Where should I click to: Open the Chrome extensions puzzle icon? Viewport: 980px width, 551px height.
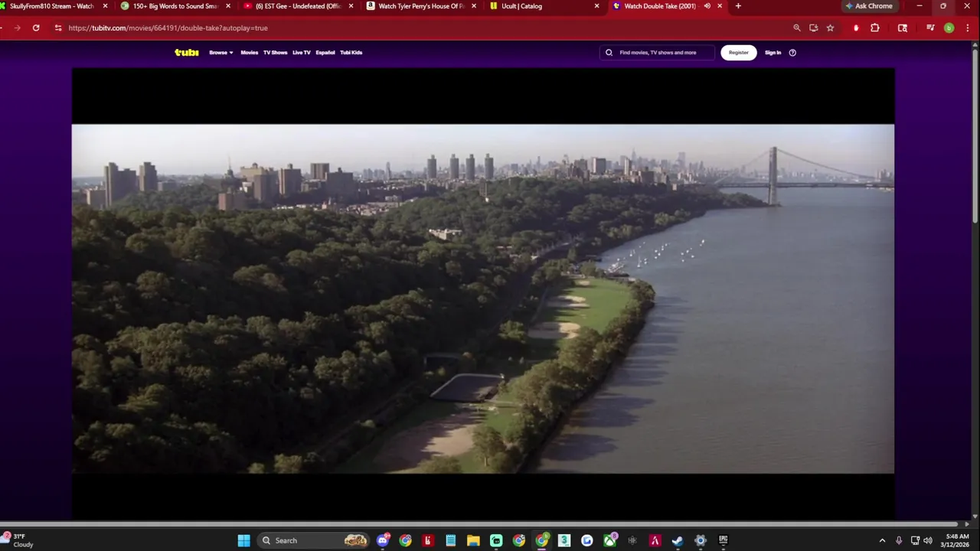click(875, 28)
